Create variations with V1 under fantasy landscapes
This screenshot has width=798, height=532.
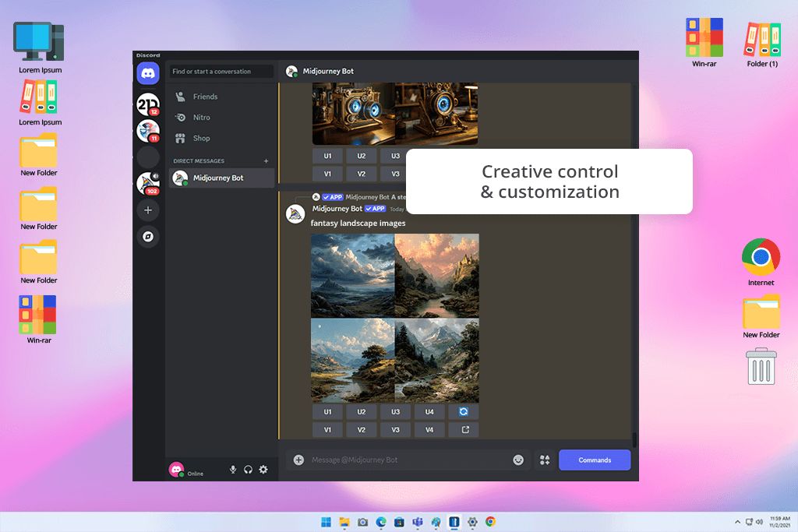click(x=328, y=430)
